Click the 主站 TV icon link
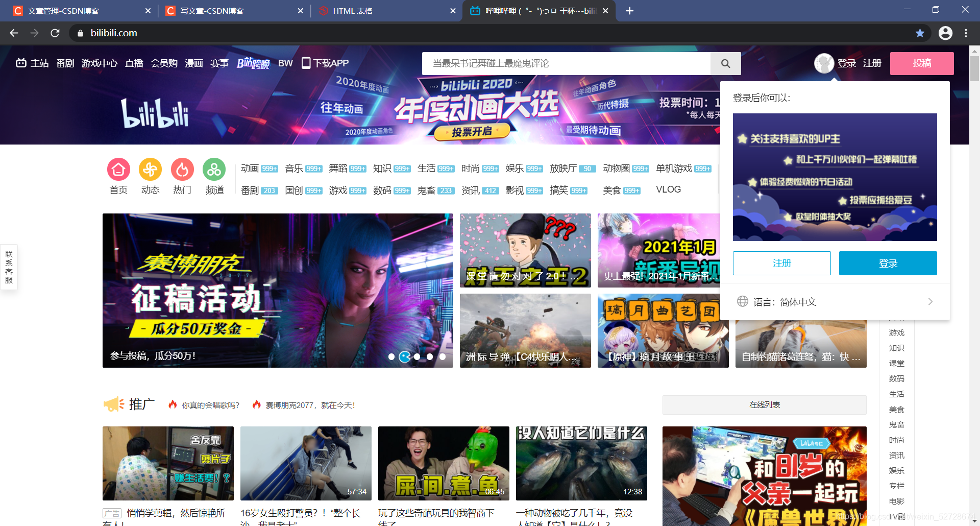Image resolution: width=980 pixels, height=526 pixels. 32,63
